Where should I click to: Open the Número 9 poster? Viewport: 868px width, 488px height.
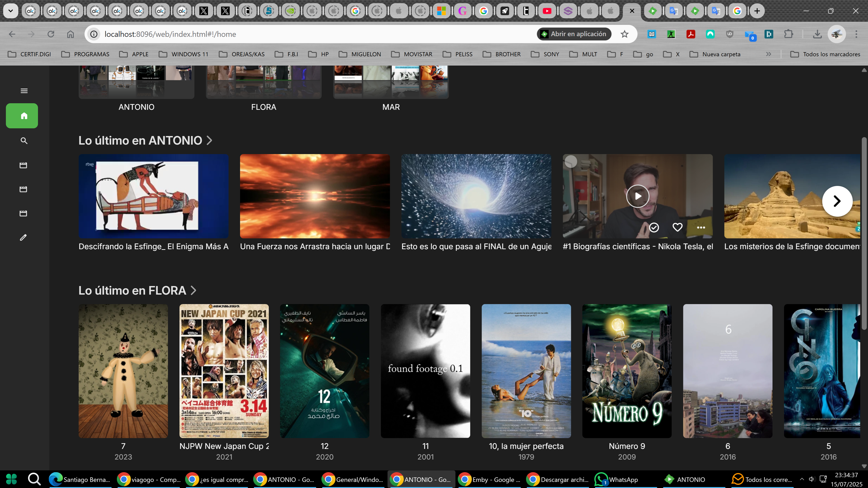(x=627, y=371)
